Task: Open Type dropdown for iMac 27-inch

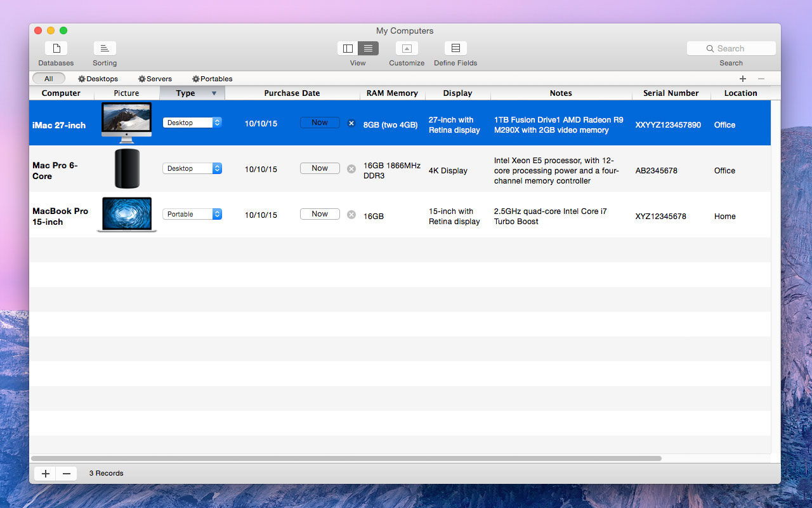Action: [x=192, y=123]
